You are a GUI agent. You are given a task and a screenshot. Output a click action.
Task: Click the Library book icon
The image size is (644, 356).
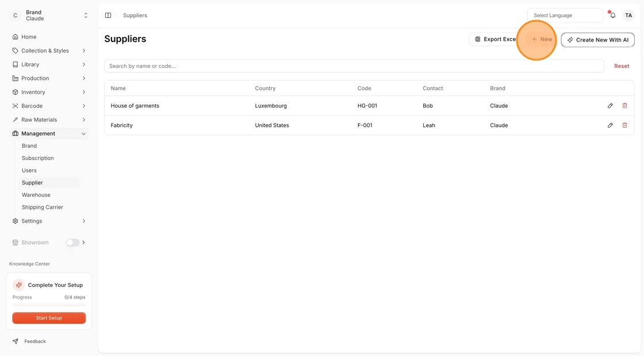15,64
